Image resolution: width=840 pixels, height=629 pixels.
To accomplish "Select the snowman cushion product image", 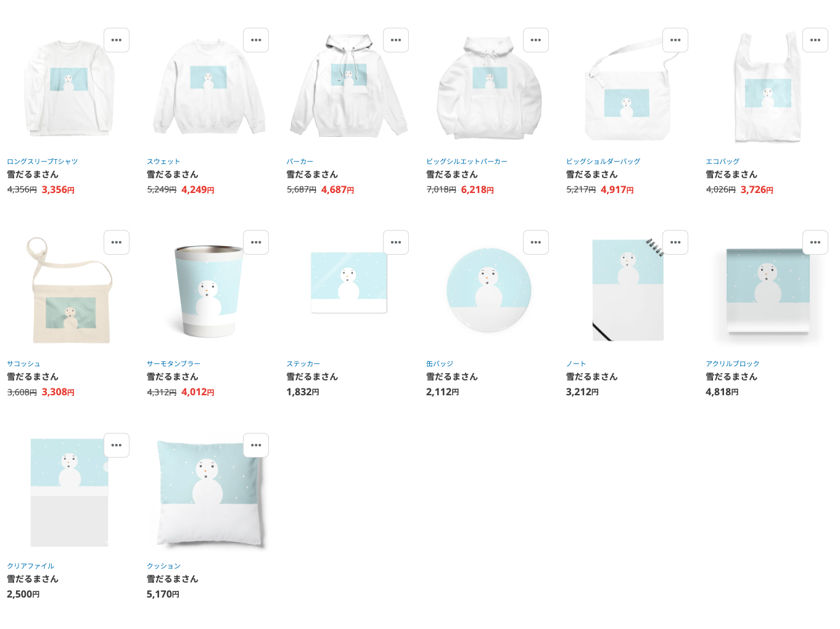I will click(x=210, y=493).
